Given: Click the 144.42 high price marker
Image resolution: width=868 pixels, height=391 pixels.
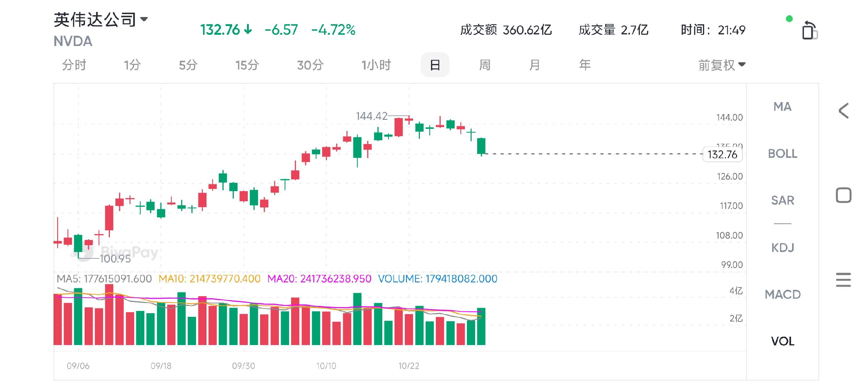Looking at the screenshot, I should point(371,116).
